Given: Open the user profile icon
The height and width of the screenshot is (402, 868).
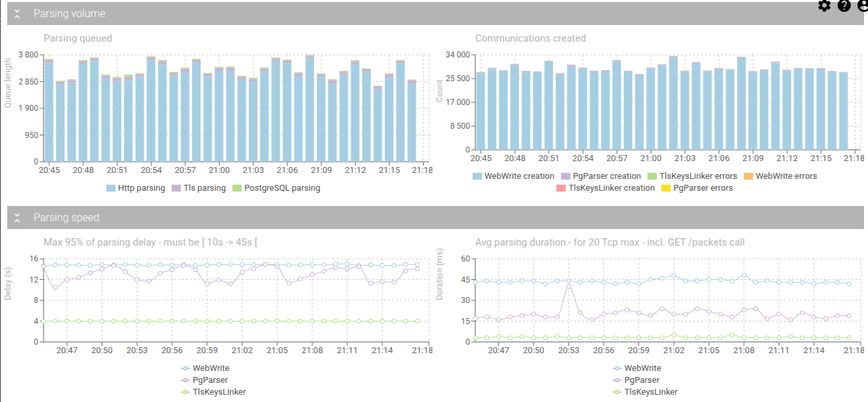Looking at the screenshot, I should [x=861, y=5].
